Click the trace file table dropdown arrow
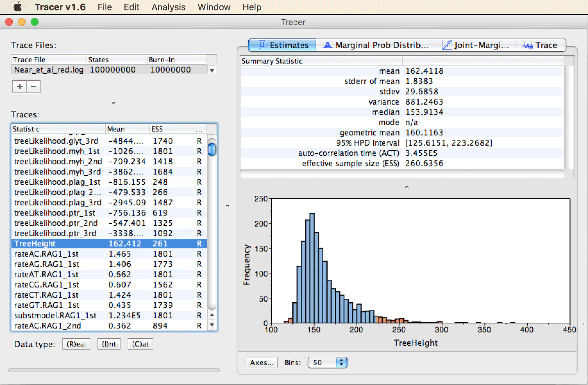588x385 pixels. [x=212, y=71]
